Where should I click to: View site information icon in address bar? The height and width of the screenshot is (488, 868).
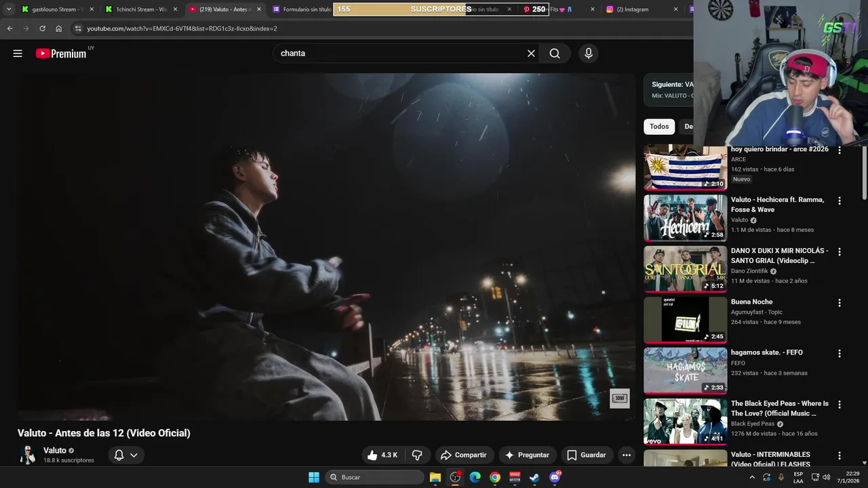point(78,28)
